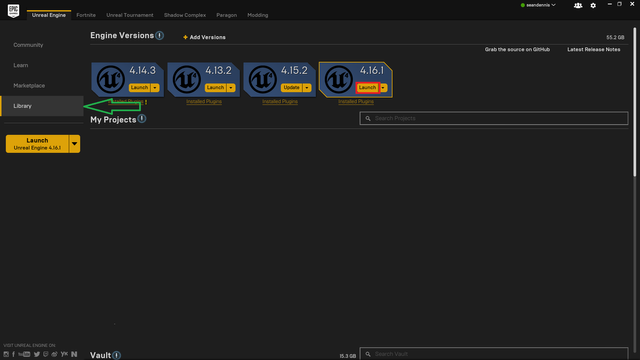
Task: Open the settings gear icon
Action: tap(593, 5)
